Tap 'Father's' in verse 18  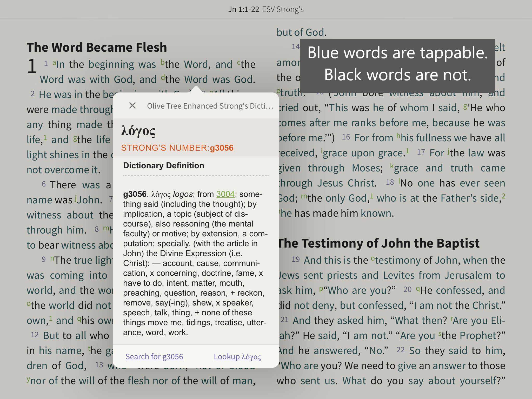[x=459, y=198]
